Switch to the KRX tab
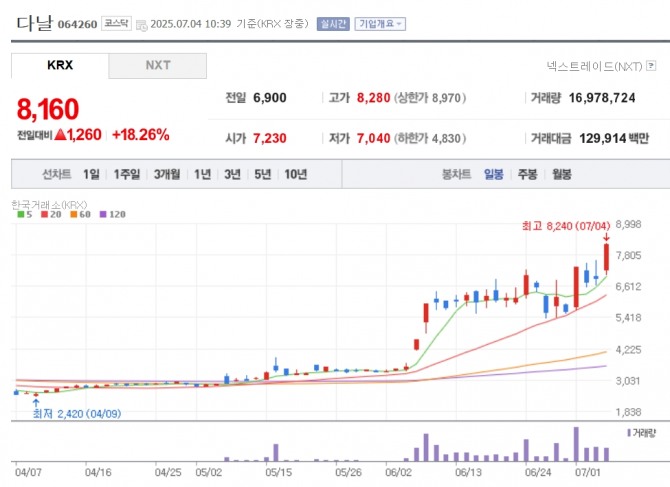 [60, 65]
